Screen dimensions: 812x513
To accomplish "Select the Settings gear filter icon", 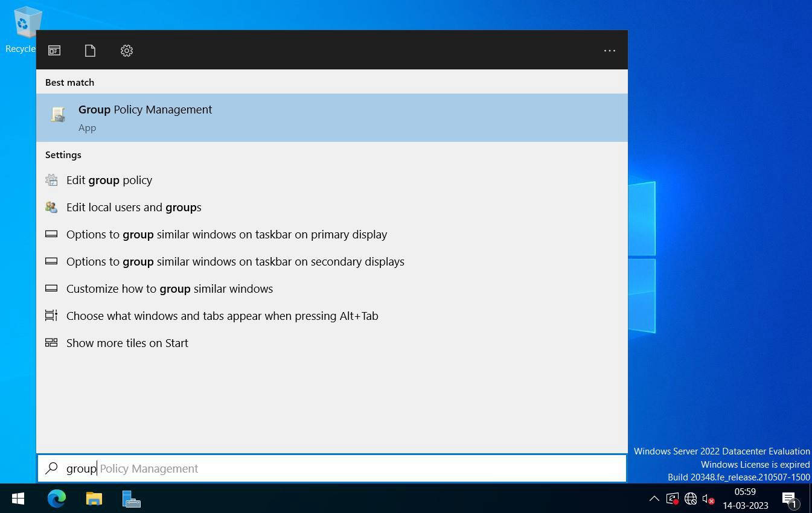I will [126, 51].
